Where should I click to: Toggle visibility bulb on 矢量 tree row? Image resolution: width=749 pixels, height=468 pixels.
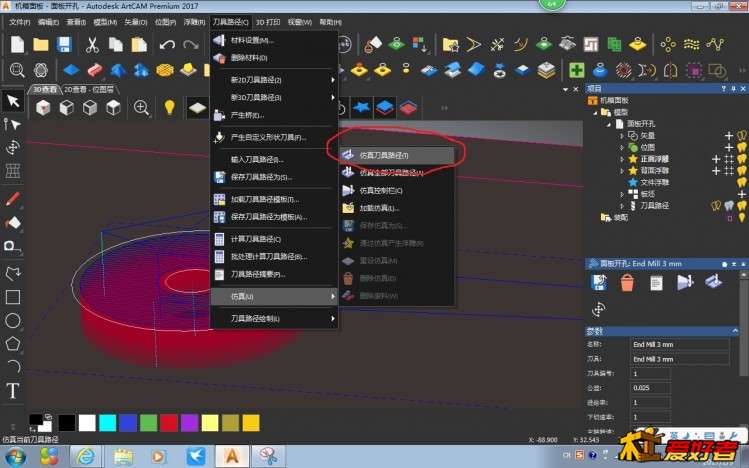click(x=742, y=136)
